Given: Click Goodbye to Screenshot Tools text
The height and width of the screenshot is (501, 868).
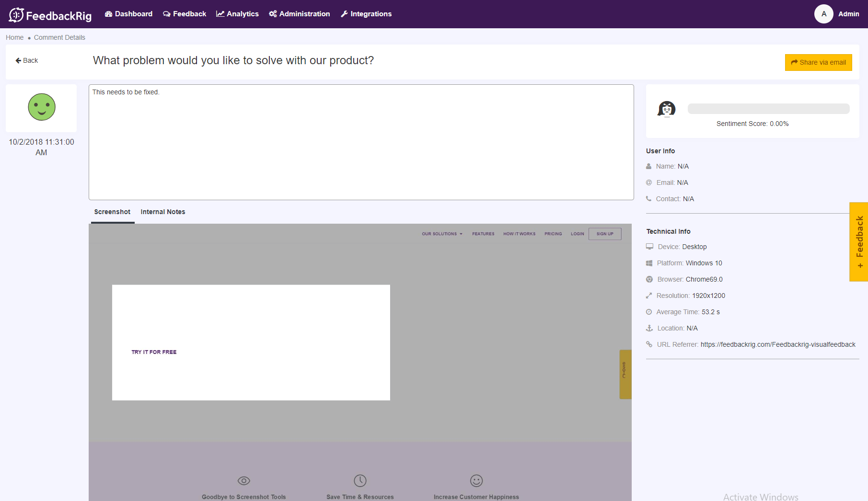Looking at the screenshot, I should click(x=243, y=497).
